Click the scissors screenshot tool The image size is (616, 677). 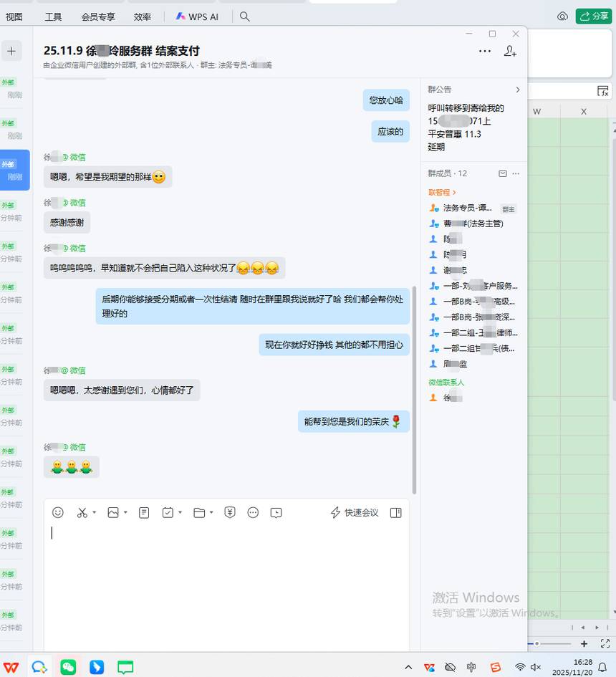pos(82,512)
